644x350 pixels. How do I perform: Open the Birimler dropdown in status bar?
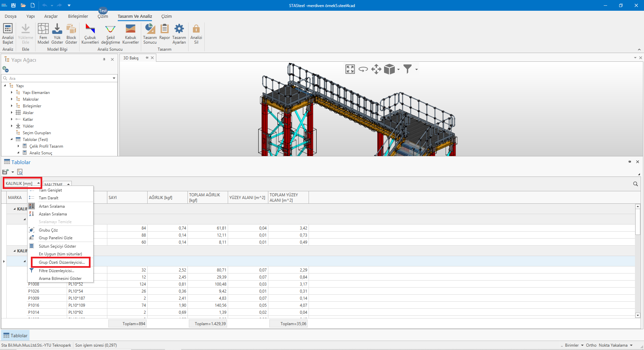[x=574, y=345]
